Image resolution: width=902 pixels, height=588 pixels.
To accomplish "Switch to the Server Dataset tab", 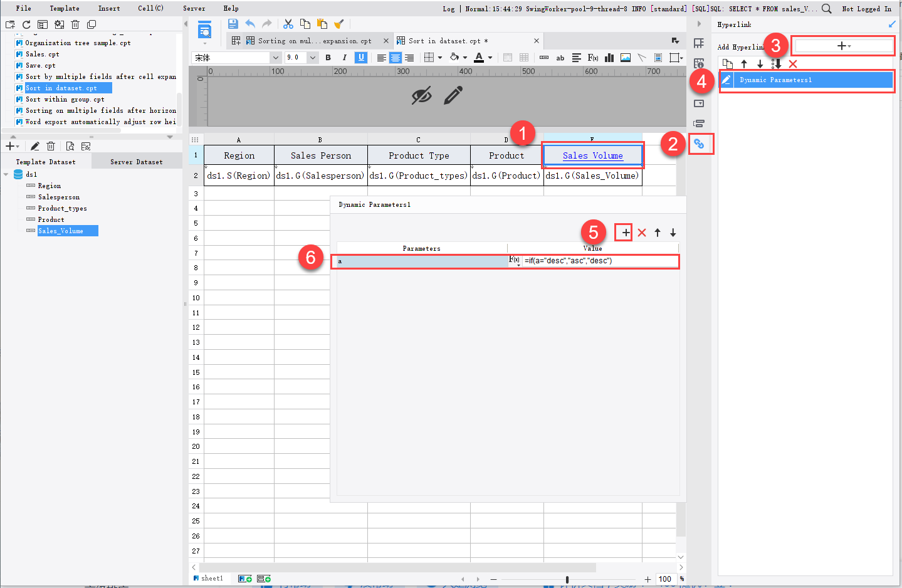I will tap(137, 162).
